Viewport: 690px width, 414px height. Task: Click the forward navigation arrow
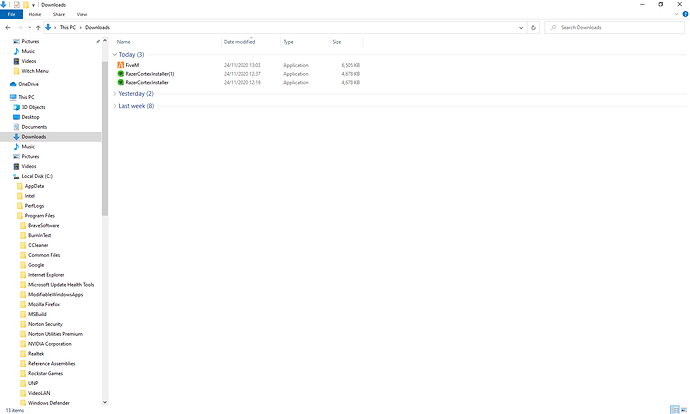pyautogui.click(x=19, y=27)
